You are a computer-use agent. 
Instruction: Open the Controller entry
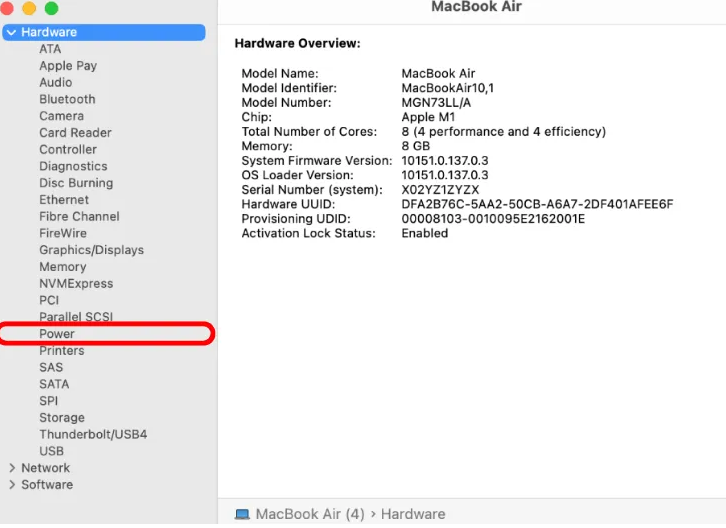click(68, 150)
